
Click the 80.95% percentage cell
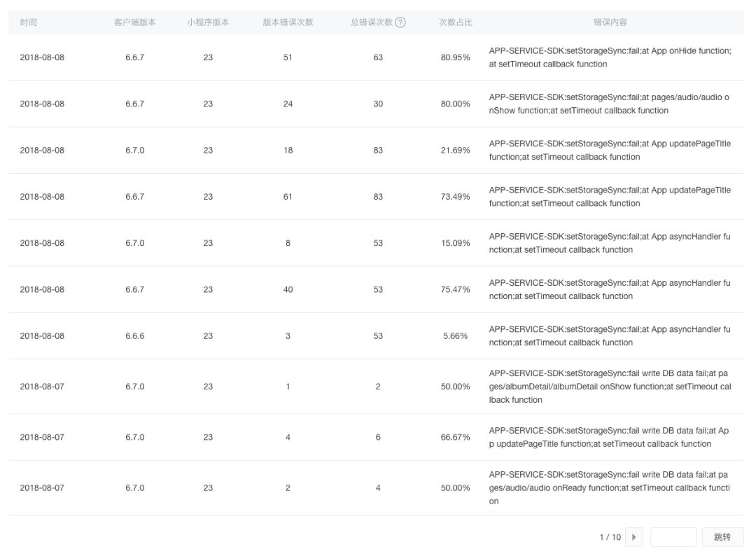click(455, 57)
